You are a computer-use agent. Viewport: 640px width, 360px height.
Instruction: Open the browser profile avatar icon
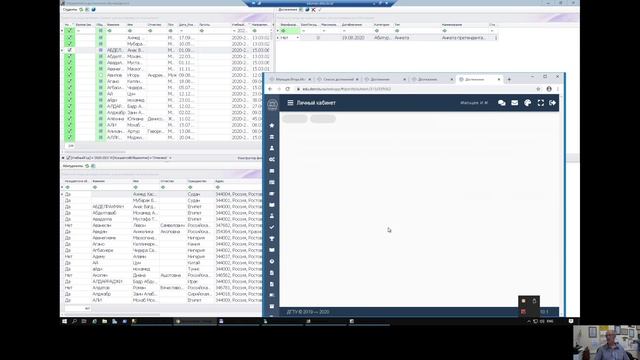click(x=549, y=89)
